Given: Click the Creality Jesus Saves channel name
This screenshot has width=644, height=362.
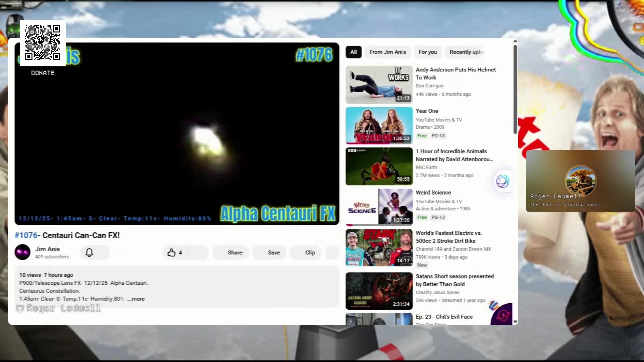Looking at the screenshot, I should [x=437, y=292].
